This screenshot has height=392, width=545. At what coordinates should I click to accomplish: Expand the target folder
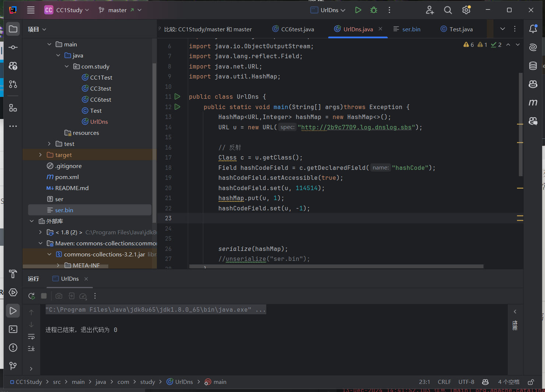click(x=41, y=155)
